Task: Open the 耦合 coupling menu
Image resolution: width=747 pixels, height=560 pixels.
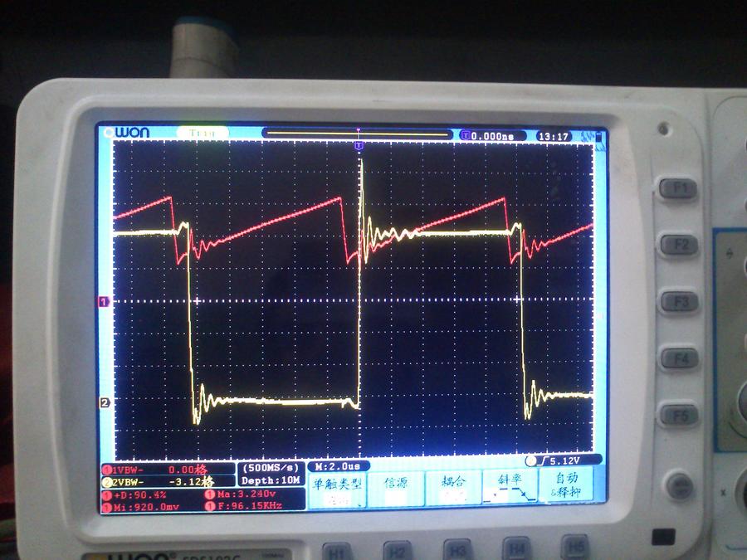Action: (453, 486)
